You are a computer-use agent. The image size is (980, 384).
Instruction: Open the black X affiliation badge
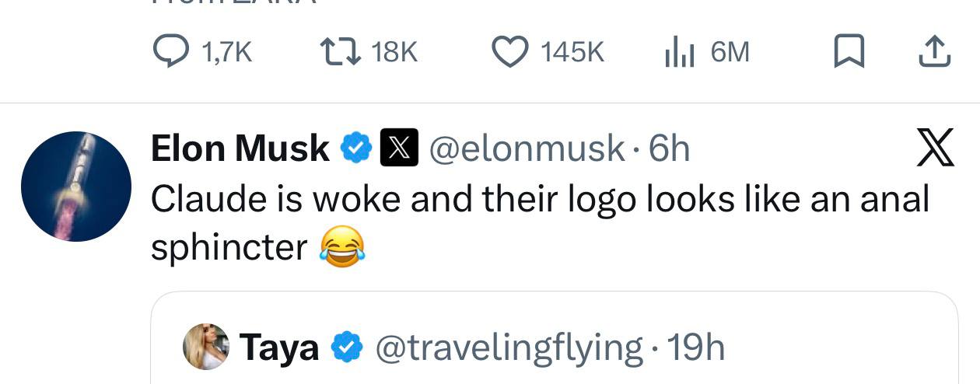coord(398,148)
